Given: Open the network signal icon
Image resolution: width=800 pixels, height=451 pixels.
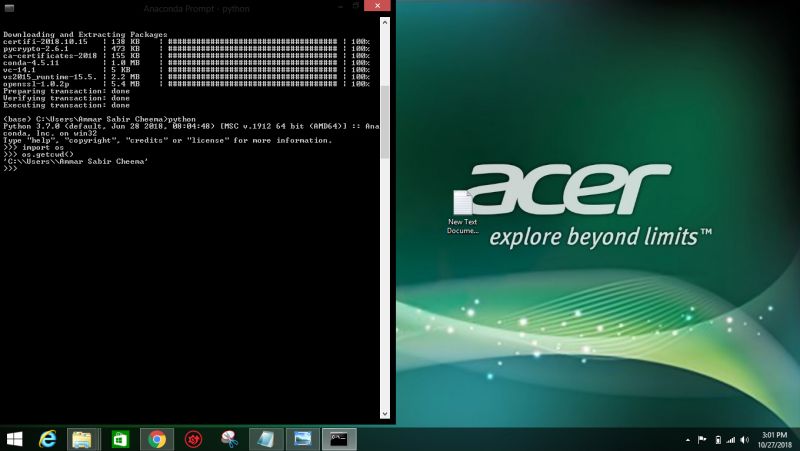Looking at the screenshot, I should [731, 440].
